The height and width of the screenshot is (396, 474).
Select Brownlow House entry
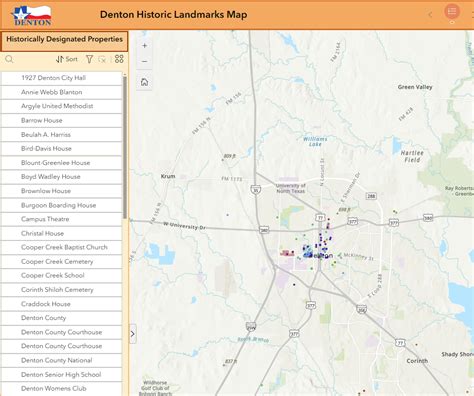[61, 191]
